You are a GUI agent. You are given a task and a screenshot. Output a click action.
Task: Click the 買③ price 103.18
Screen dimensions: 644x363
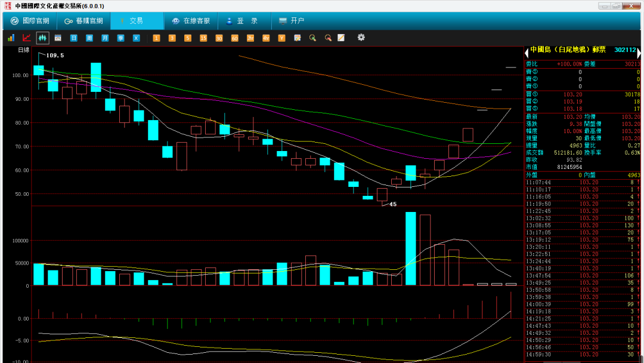(x=572, y=109)
